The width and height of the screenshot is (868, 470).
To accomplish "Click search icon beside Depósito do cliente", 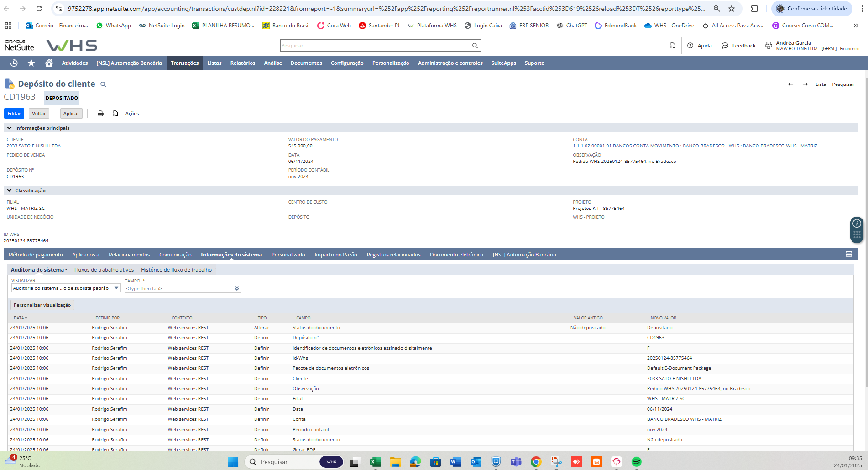I will click(x=103, y=84).
